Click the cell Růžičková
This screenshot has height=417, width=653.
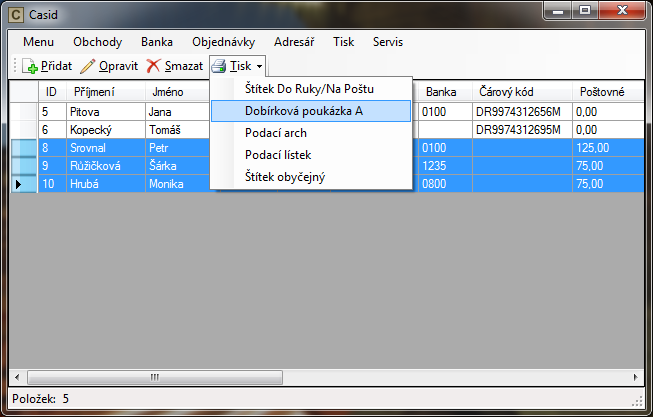tap(106, 166)
